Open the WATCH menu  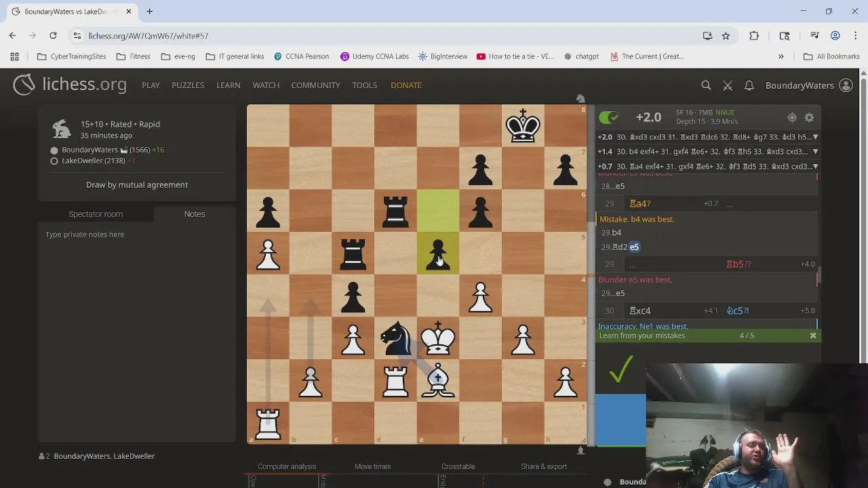266,85
